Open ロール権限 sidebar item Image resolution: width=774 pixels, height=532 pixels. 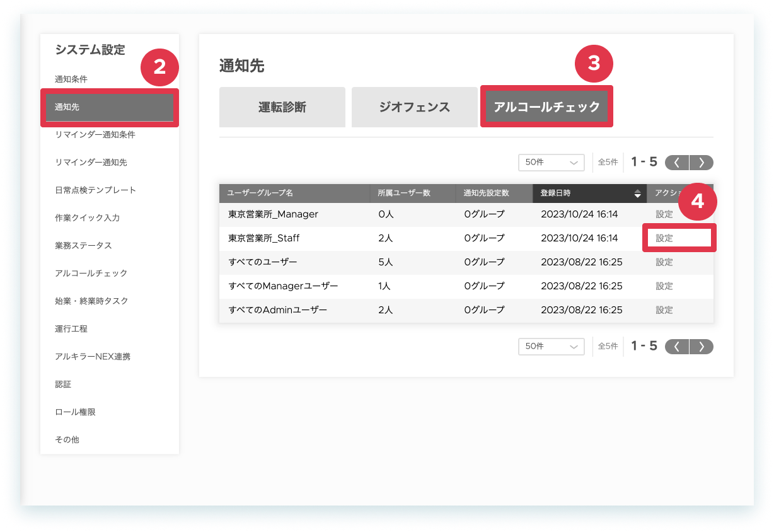(x=75, y=412)
